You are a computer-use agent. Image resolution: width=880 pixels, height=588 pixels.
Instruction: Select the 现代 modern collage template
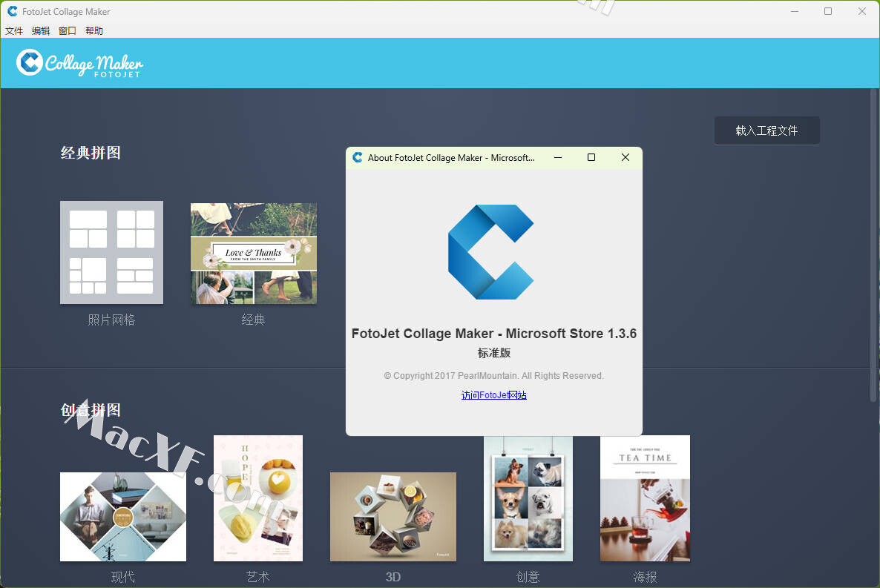click(123, 517)
